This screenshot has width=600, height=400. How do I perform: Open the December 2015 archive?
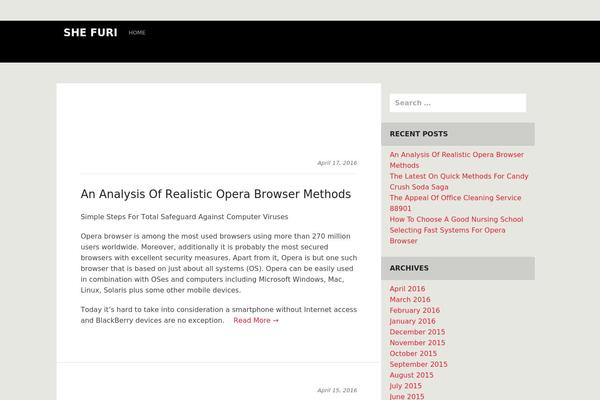tap(417, 332)
